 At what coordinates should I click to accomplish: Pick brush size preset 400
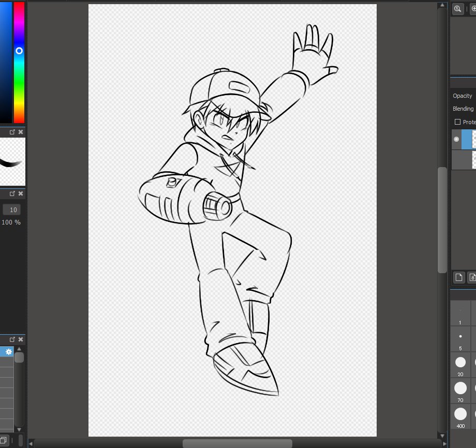[x=460, y=416]
